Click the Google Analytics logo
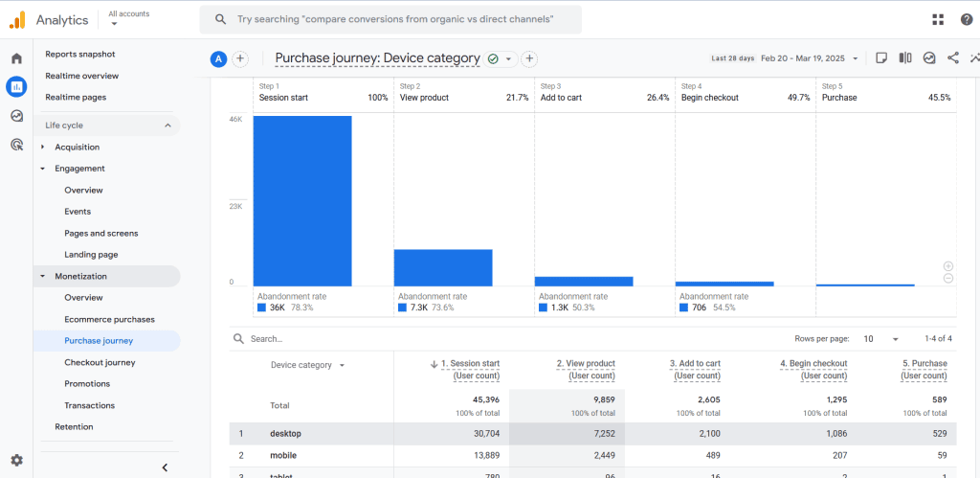980x478 pixels. coord(17,20)
